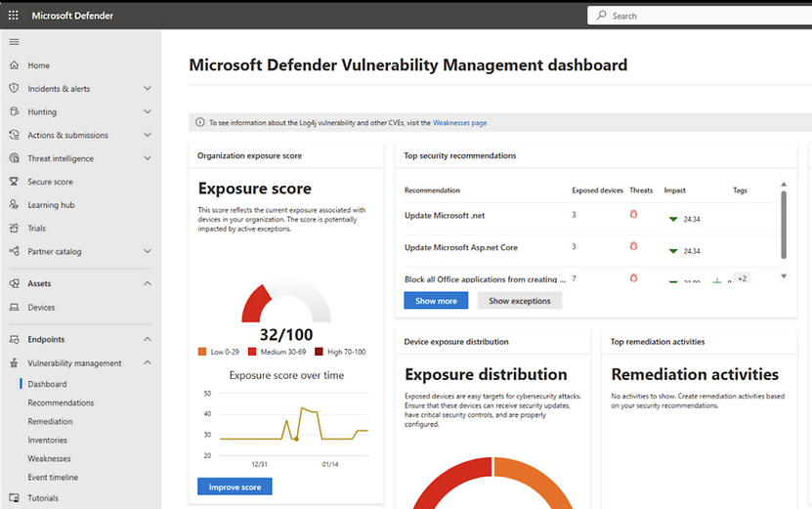
Task: Click the Assets icon in sidebar
Action: tap(14, 283)
